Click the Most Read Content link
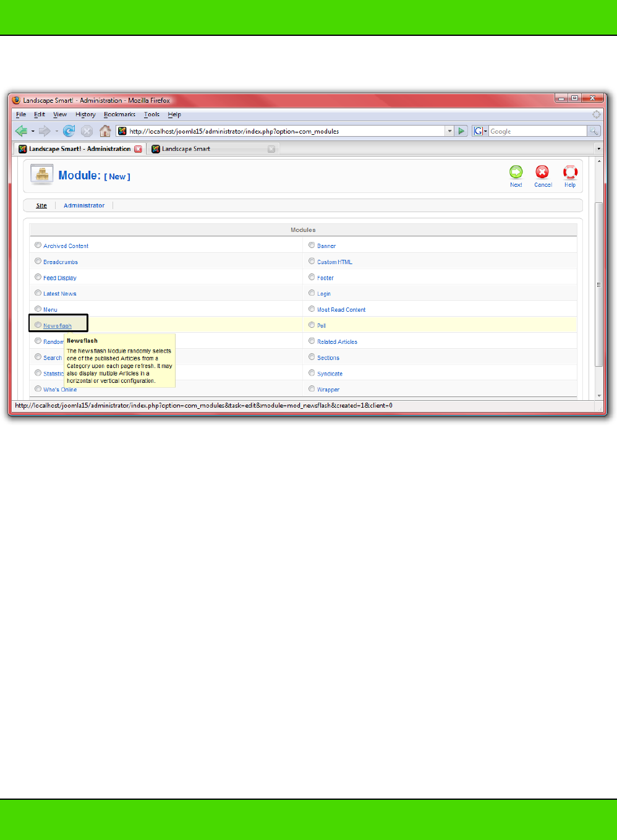The height and width of the screenshot is (840, 617). click(x=341, y=310)
